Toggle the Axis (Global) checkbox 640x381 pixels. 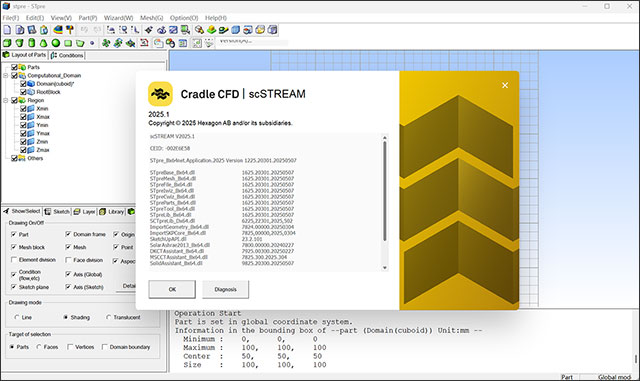68,274
